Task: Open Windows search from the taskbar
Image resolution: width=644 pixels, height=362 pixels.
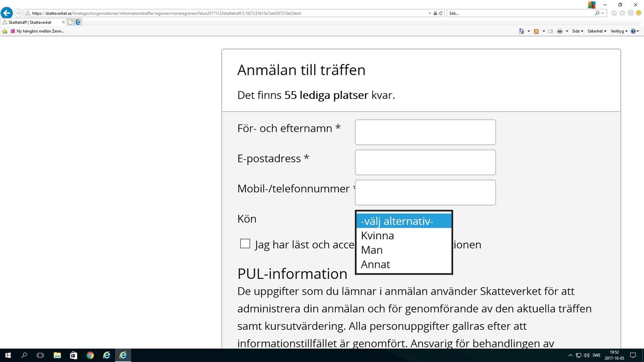Action: pyautogui.click(x=24, y=355)
